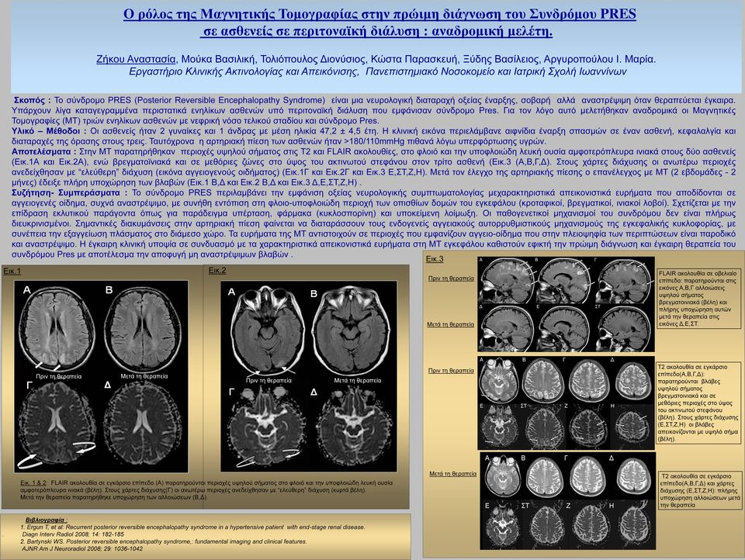This screenshot has height=560, width=745.
Task: Click the caption box starting "FLAIR ακολουθία σε οβελιαίο"
Action: coord(699,299)
